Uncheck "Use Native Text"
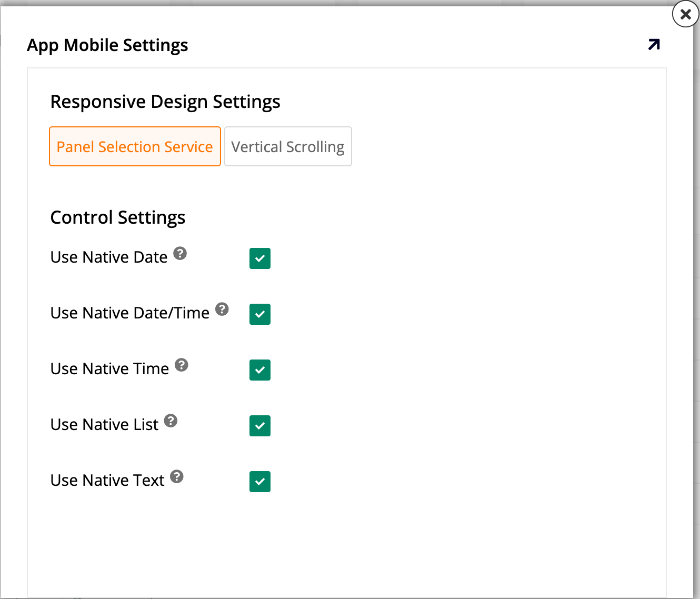This screenshot has width=700, height=599. tap(259, 482)
